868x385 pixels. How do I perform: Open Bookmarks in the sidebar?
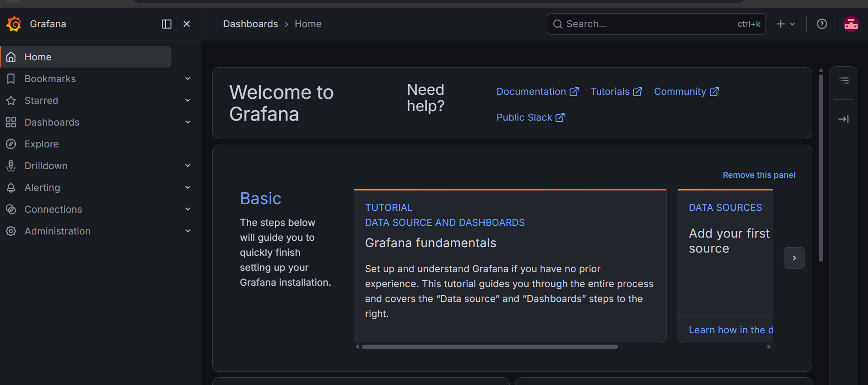click(50, 79)
